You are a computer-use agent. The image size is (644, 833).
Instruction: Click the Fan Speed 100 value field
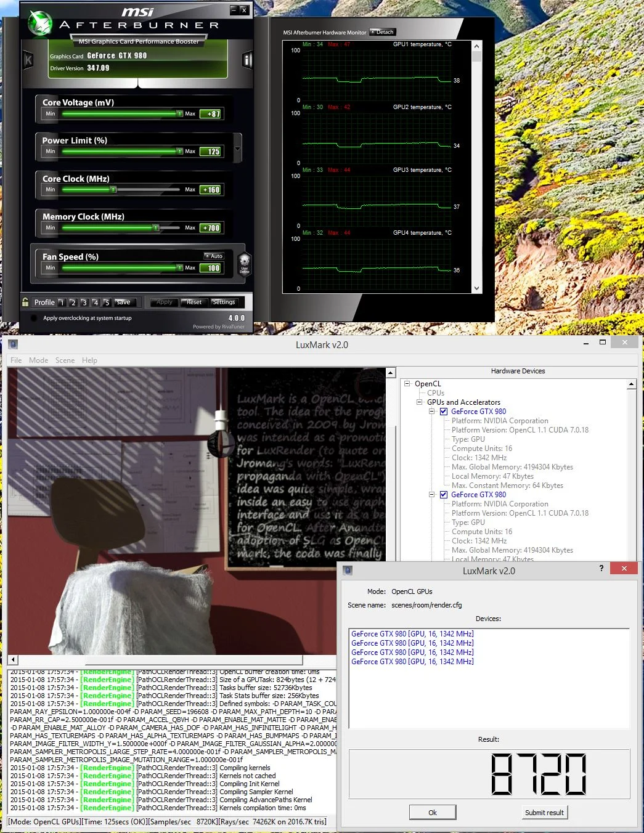(x=211, y=268)
